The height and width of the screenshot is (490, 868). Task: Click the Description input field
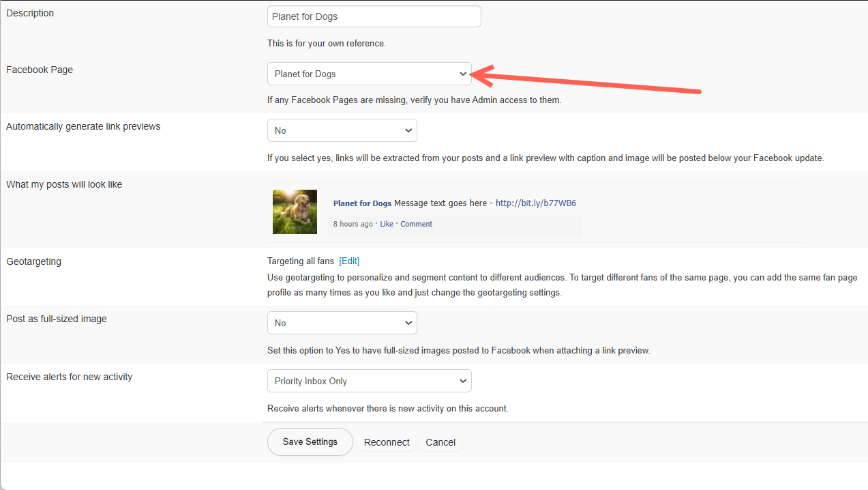[374, 16]
